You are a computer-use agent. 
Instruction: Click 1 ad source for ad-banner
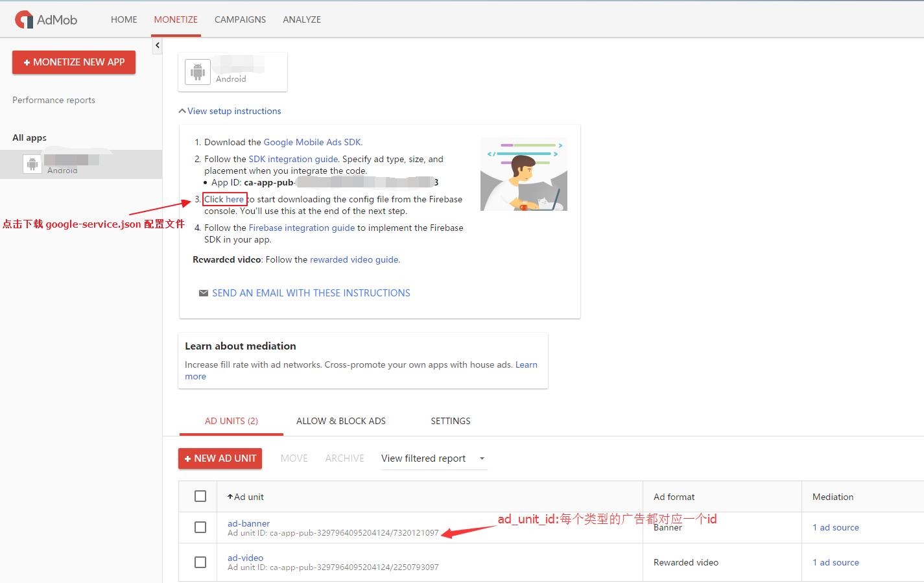tap(836, 527)
